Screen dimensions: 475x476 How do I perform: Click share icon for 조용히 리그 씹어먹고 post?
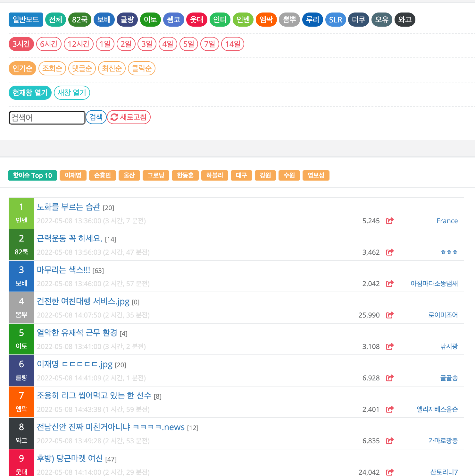tap(390, 409)
